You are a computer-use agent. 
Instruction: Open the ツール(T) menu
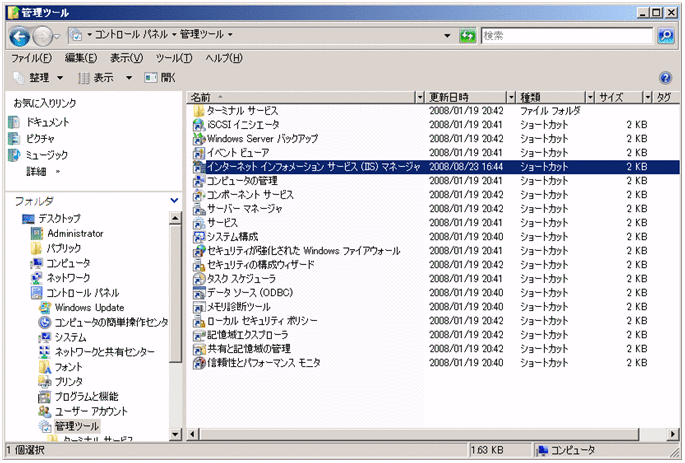(x=174, y=58)
